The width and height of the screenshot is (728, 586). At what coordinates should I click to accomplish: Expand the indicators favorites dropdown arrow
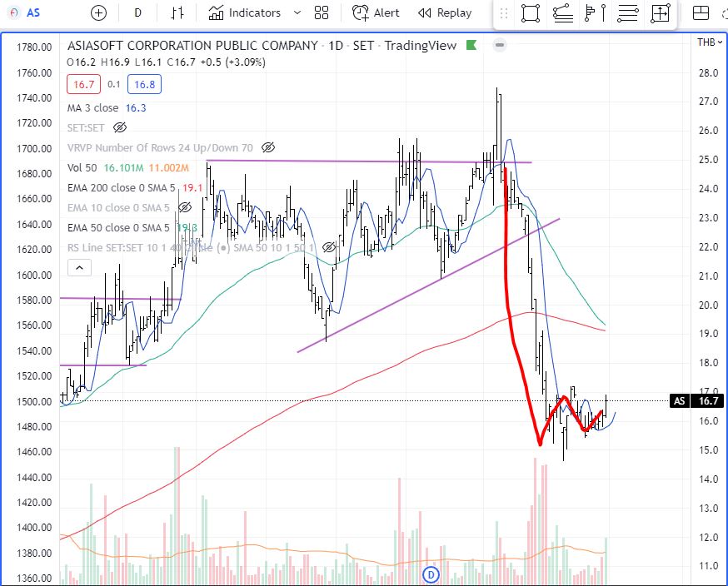coord(297,13)
